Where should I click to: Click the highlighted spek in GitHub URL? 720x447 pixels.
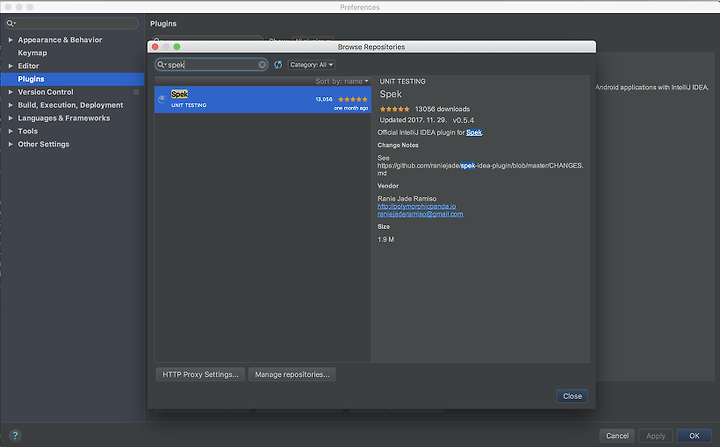pos(468,165)
